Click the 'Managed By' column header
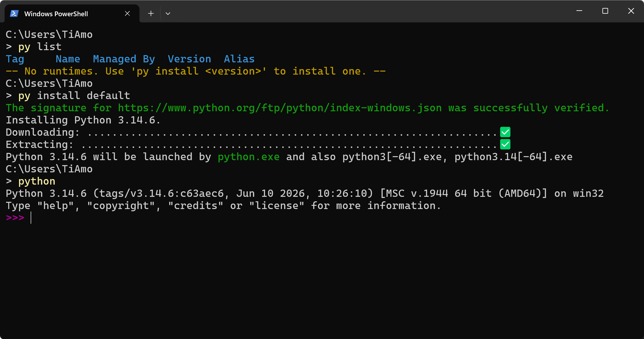 point(124,59)
